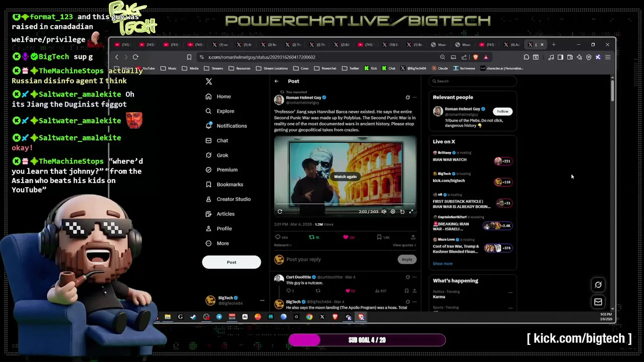Screen dimensions: 644x362
Task: Click Watch again on the video
Action: [x=345, y=176]
